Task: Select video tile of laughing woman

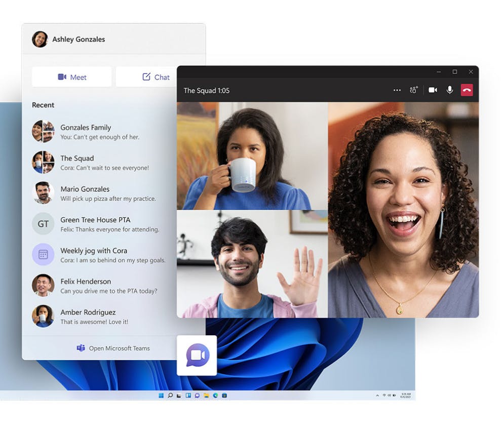Action: coord(403,210)
